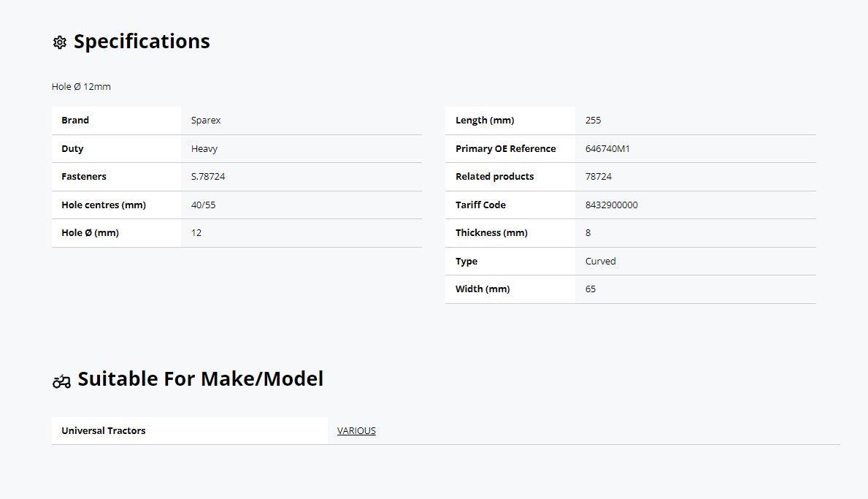Click the Heavy duty value cell

204,149
